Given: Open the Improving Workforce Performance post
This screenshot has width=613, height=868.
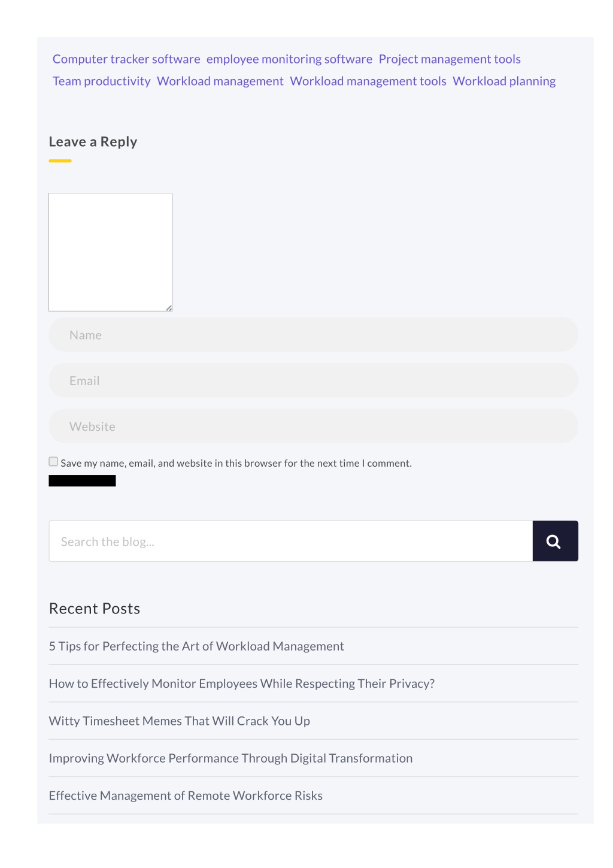Looking at the screenshot, I should click(x=230, y=758).
